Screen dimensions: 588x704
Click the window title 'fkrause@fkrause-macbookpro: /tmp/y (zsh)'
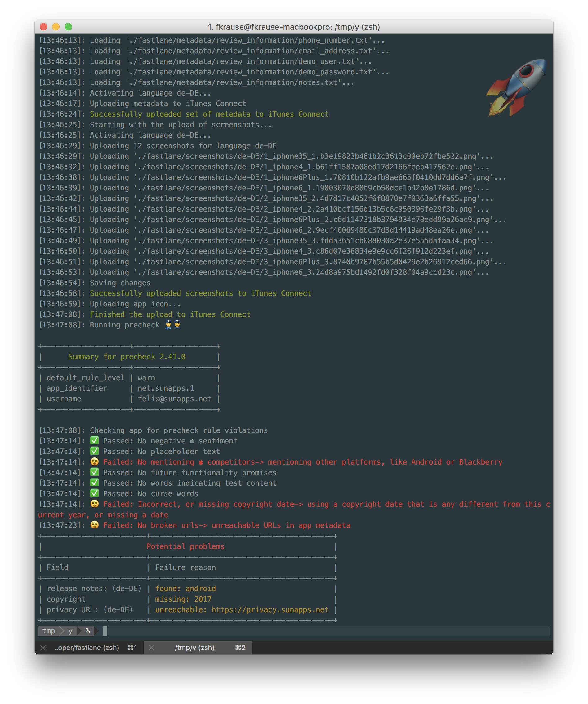click(294, 27)
